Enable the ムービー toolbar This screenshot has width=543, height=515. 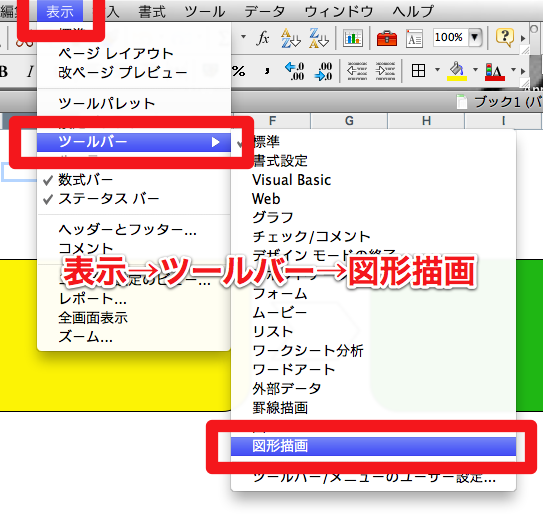[x=373, y=313]
